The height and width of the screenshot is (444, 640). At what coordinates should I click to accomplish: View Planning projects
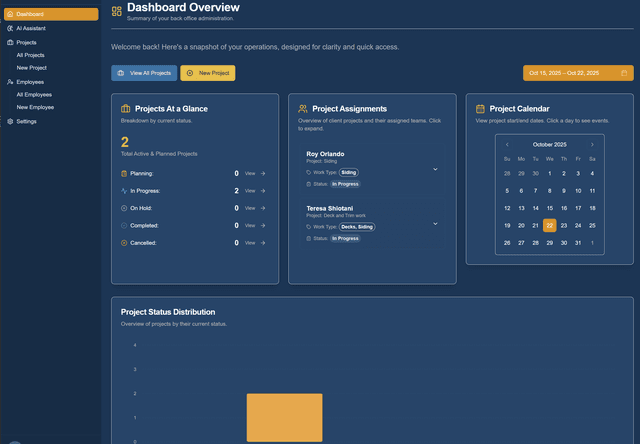(x=250, y=173)
